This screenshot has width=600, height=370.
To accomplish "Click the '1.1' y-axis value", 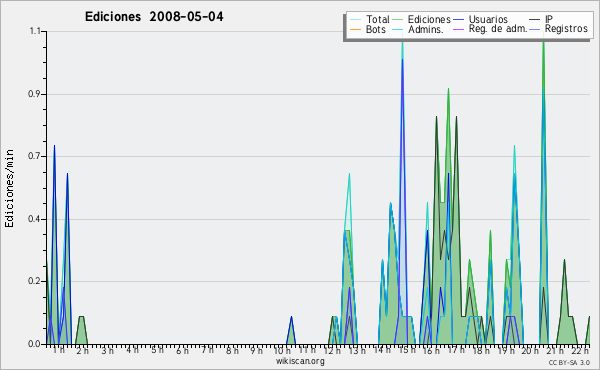I will click(35, 31).
